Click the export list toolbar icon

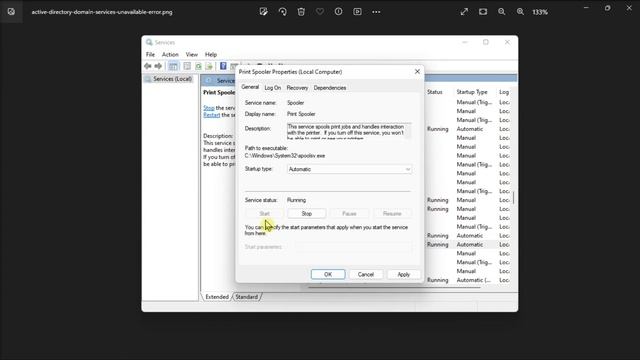pos(209,66)
